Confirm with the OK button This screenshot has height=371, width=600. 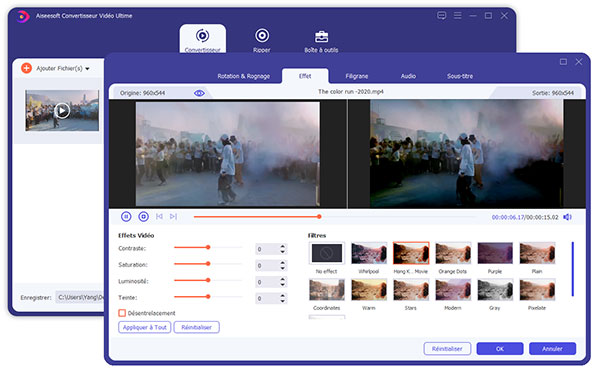tap(500, 349)
